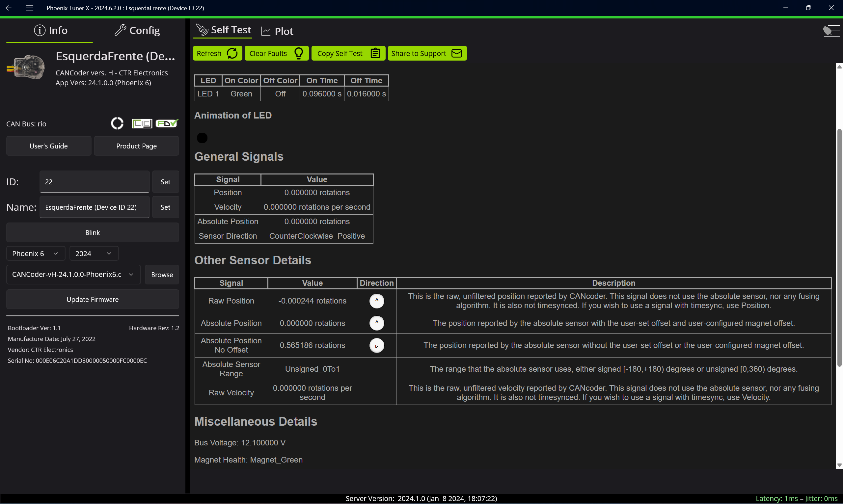Image resolution: width=843 pixels, height=504 pixels.
Task: Click the Copy Self Test clipboard icon
Action: [375, 53]
